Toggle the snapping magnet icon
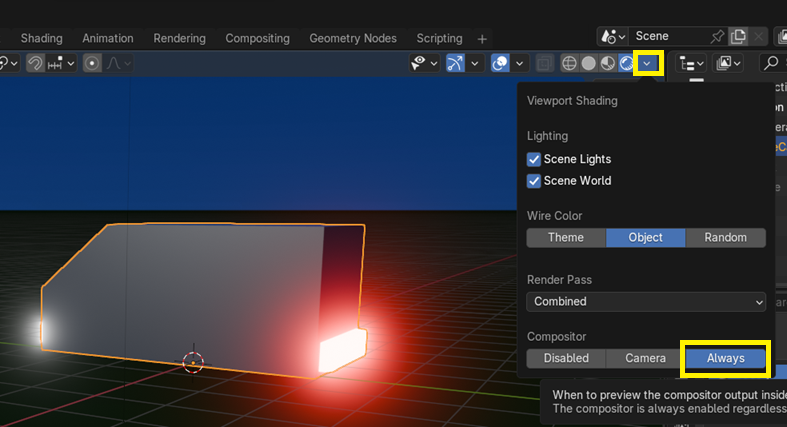This screenshot has width=787, height=427. (x=35, y=63)
